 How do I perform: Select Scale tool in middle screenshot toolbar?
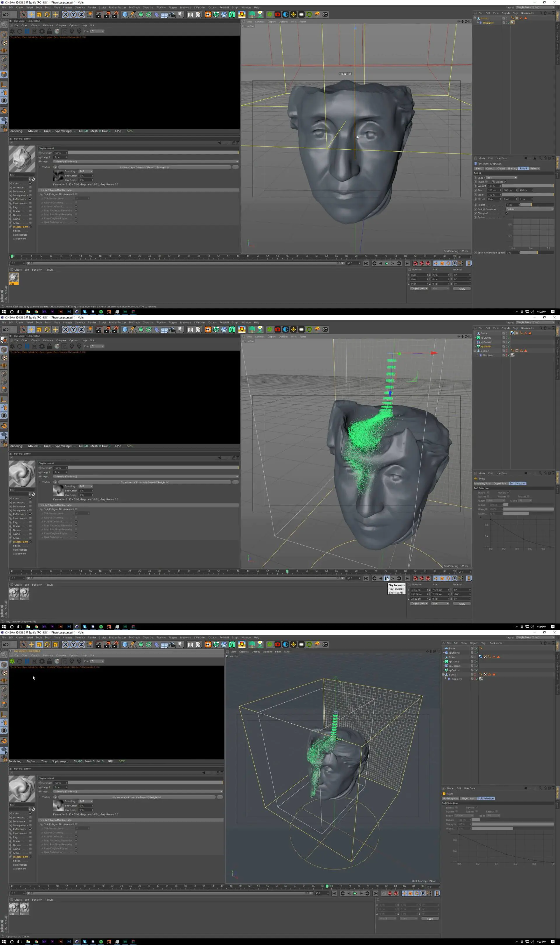(39, 329)
